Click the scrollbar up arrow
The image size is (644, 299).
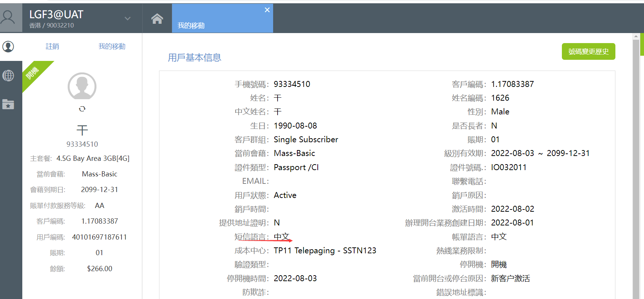636,36
